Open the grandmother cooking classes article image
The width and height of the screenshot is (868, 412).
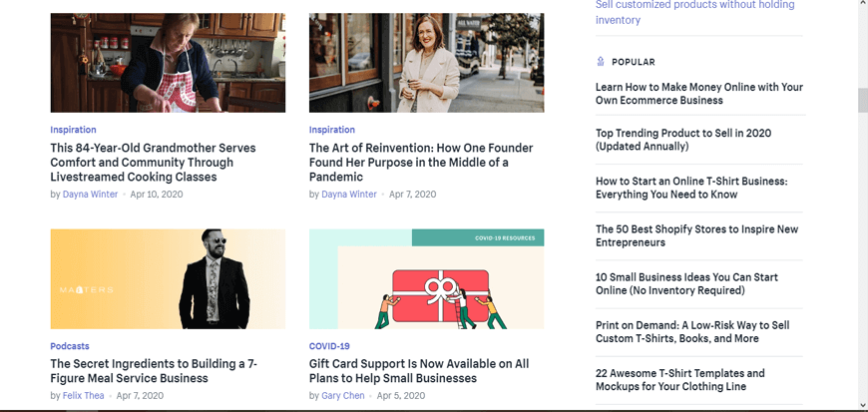click(x=168, y=63)
